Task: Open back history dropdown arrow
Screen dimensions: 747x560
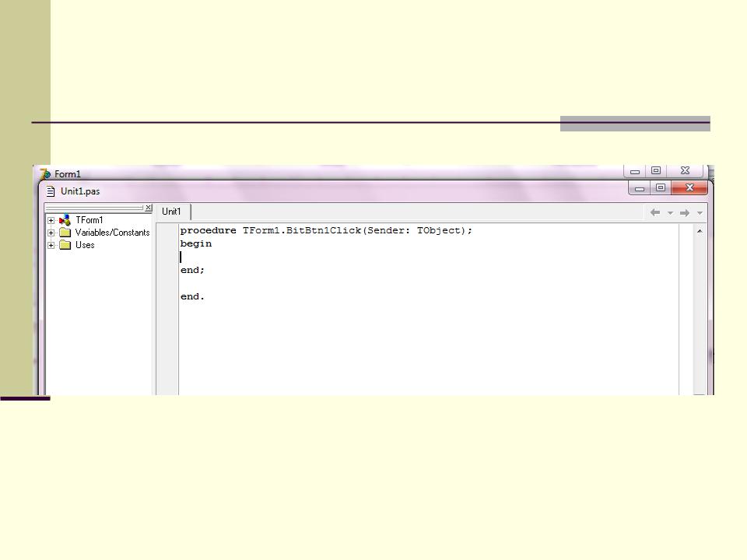Action: tap(670, 213)
